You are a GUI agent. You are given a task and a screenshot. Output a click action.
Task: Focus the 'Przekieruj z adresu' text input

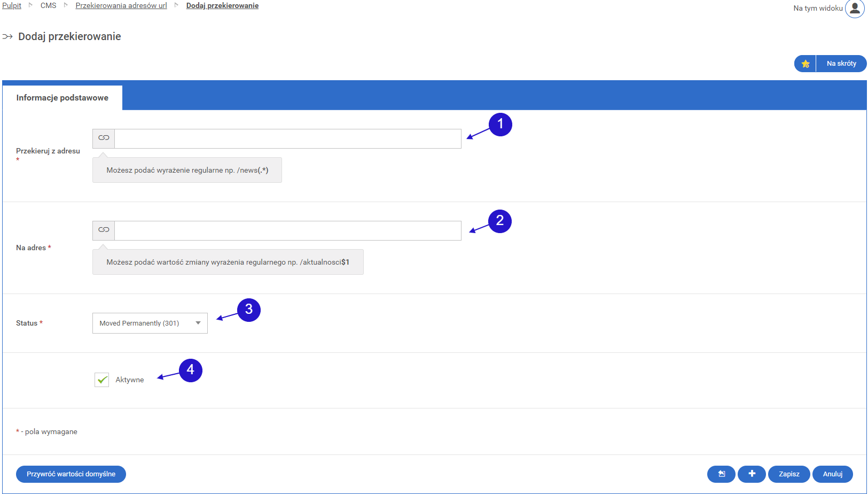point(287,138)
